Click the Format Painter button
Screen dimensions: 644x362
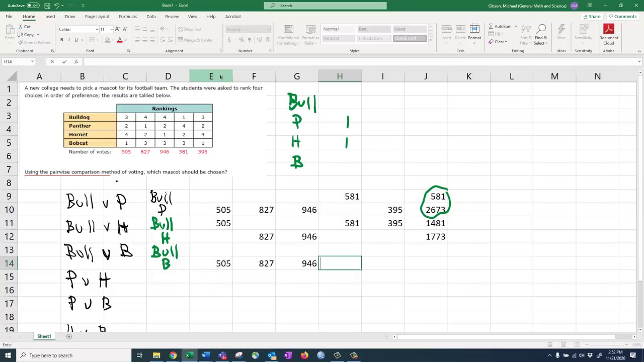[34, 43]
